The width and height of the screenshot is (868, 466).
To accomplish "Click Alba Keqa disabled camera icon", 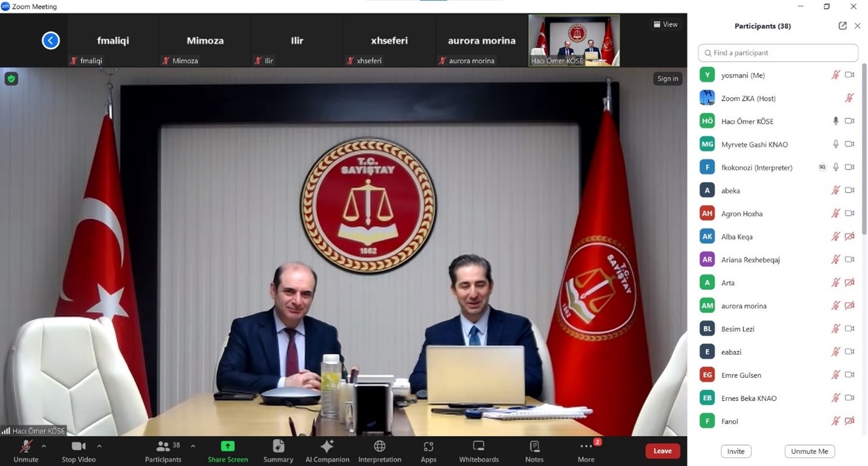I will (850, 236).
